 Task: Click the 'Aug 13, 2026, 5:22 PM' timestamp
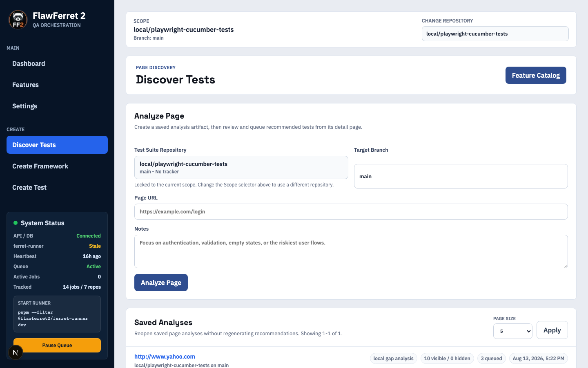[538, 359]
